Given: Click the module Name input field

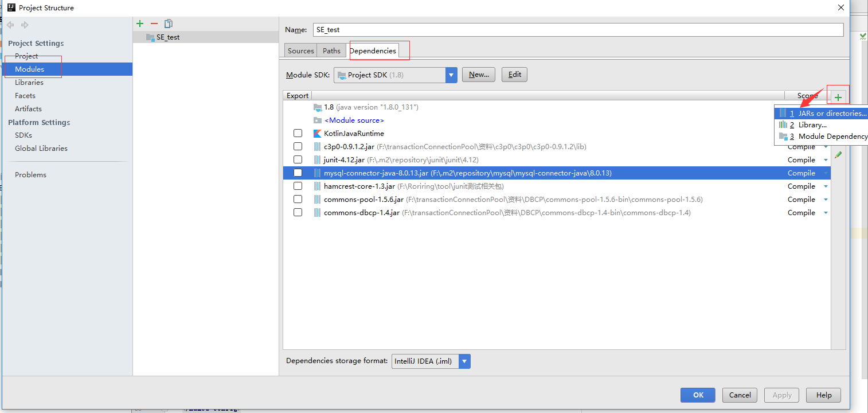Looking at the screenshot, I should coord(578,30).
